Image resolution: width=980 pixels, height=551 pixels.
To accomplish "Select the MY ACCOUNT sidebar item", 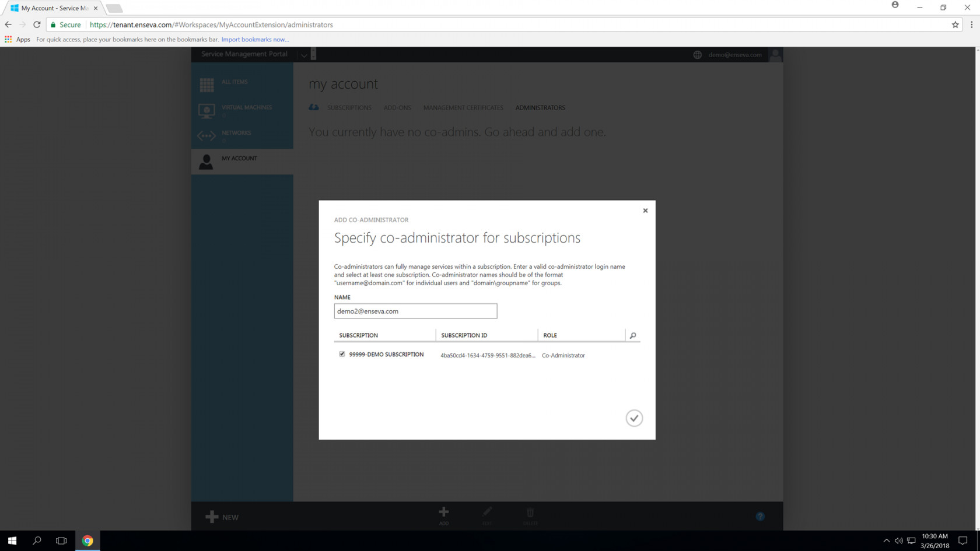I will 242,162.
